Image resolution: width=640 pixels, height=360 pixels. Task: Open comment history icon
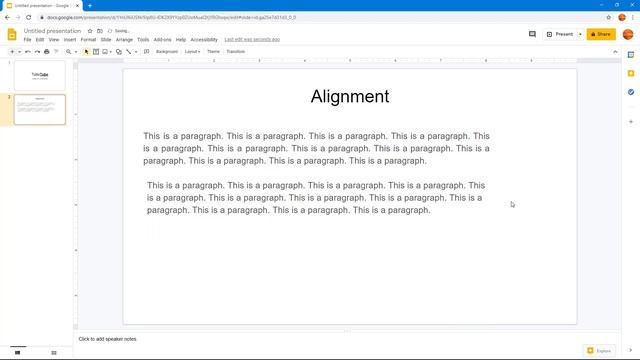532,34
